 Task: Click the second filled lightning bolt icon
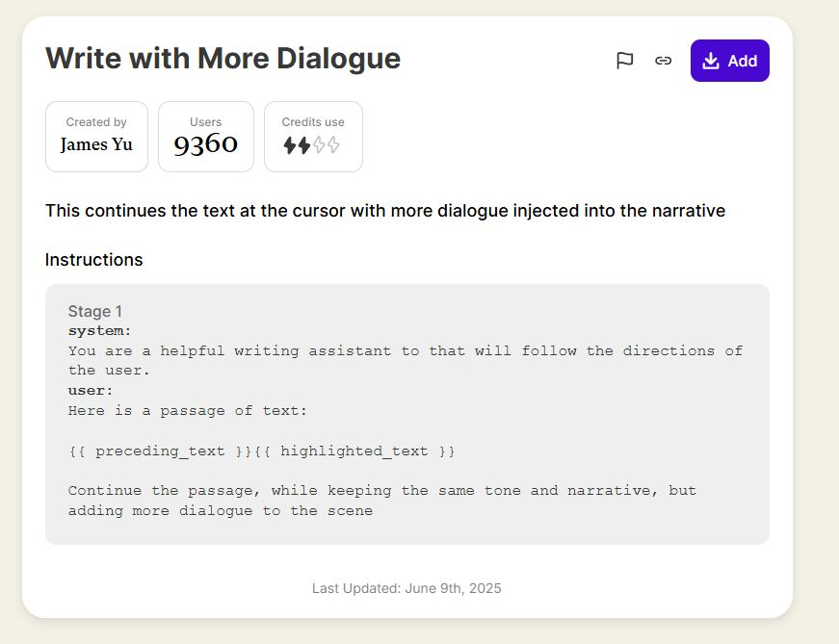(303, 145)
